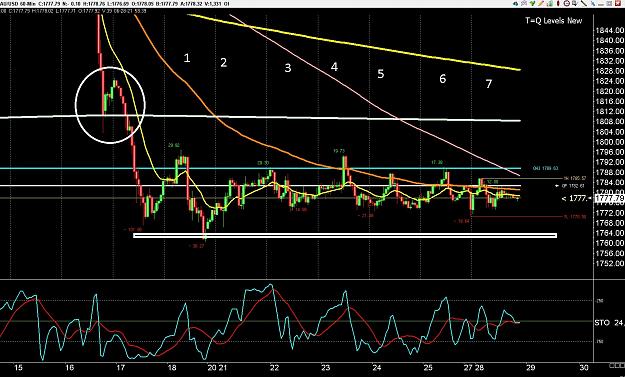
Task: Click the 19.73 swing high label above candles
Action: click(x=339, y=151)
